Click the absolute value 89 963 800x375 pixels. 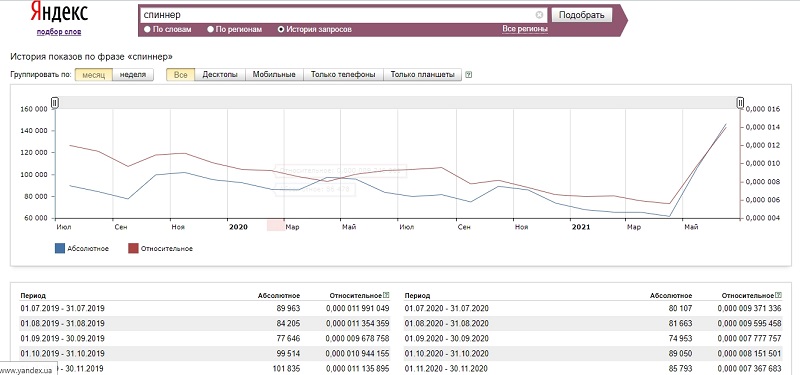pyautogui.click(x=288, y=309)
